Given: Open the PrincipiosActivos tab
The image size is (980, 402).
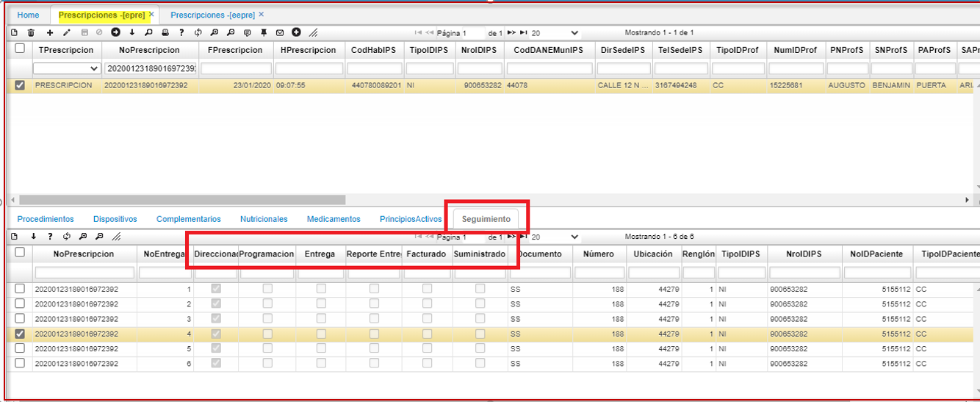Looking at the screenshot, I should coord(411,219).
